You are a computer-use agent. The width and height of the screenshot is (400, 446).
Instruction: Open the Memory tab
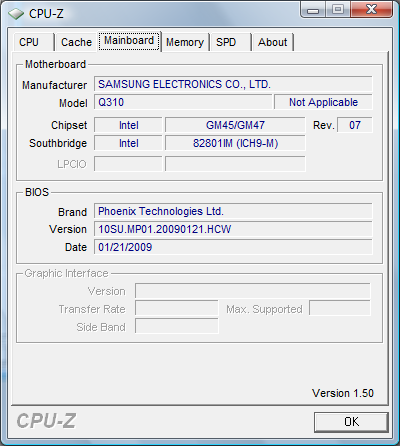pyautogui.click(x=185, y=43)
